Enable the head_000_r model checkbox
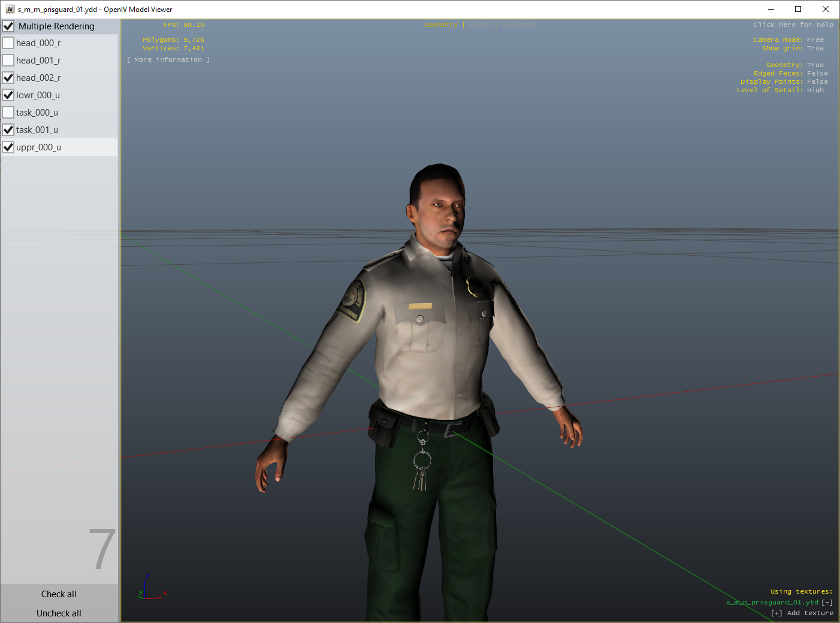The width and height of the screenshot is (840, 623). click(x=8, y=43)
